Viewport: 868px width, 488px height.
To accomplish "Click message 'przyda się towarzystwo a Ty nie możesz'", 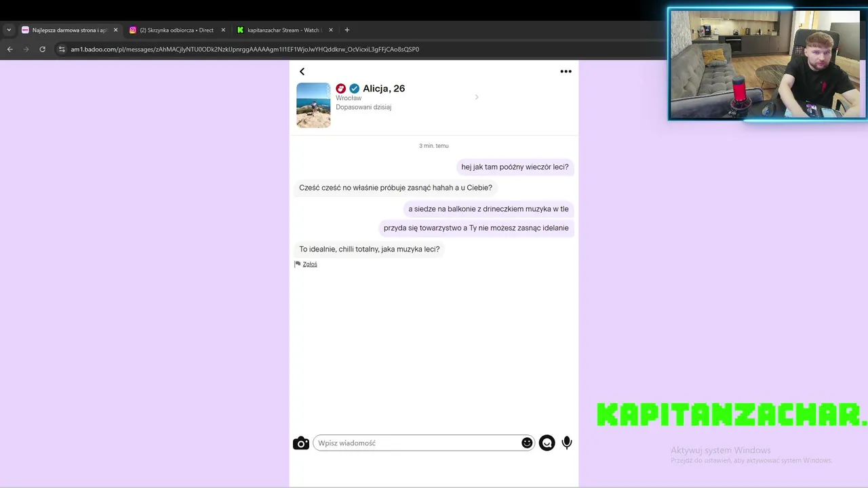I will coord(476,228).
